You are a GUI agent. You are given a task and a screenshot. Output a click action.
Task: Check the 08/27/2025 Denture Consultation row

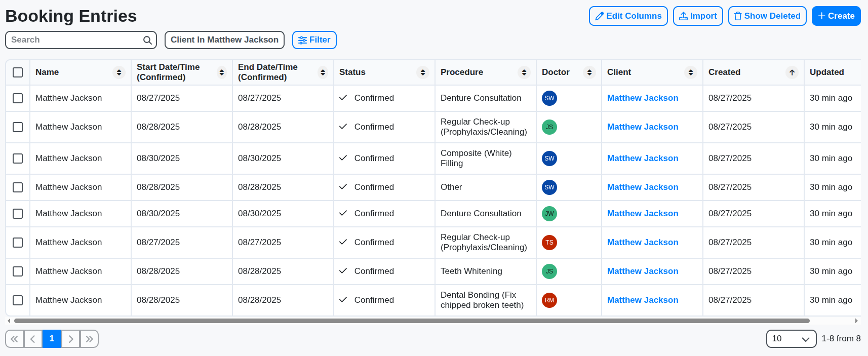click(18, 98)
